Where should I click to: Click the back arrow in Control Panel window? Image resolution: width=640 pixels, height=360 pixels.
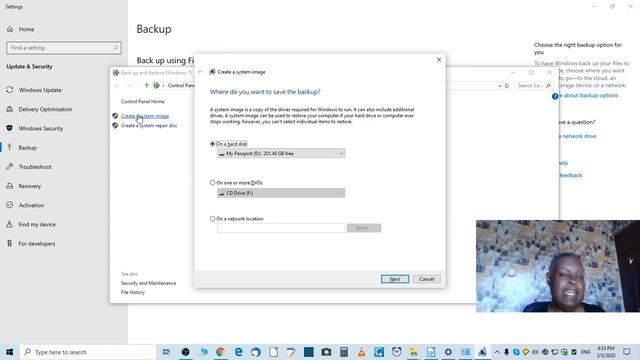click(x=117, y=85)
